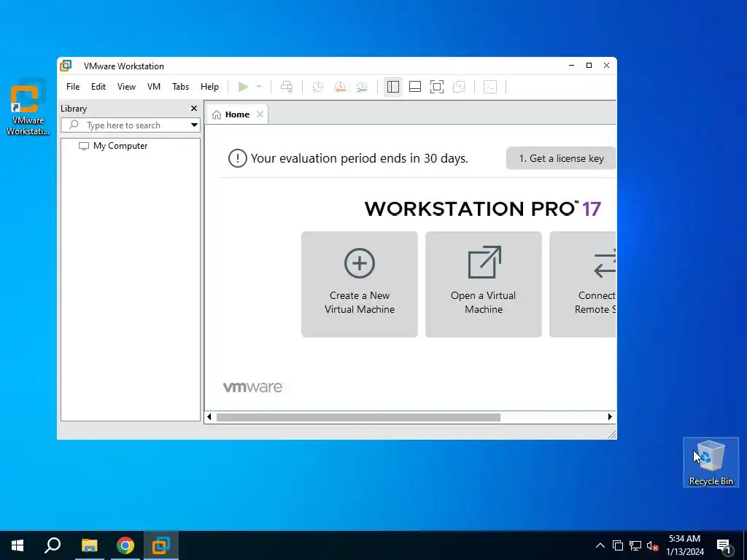Viewport: 747px width, 560px height.
Task: Open the File menu
Action: coord(73,87)
